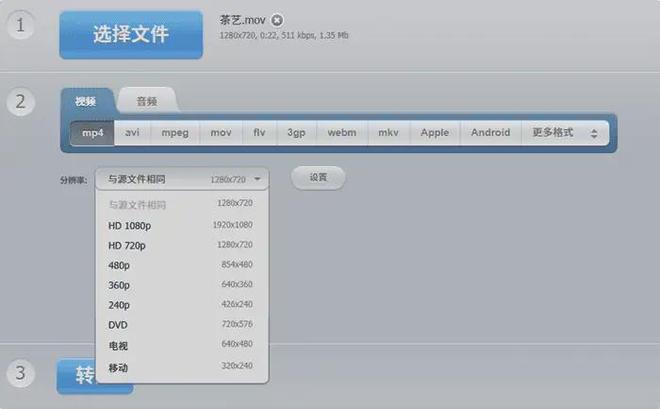The image size is (660, 409).
Task: Switch to the 音频 tab
Action: tap(146, 101)
